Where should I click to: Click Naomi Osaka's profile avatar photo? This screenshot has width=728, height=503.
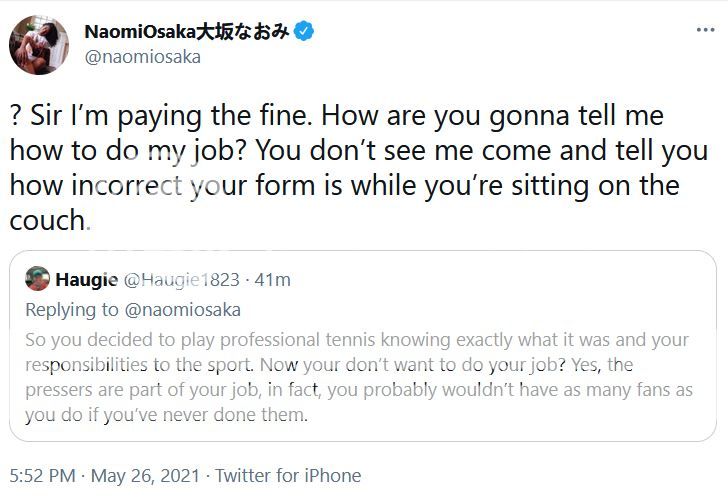tap(39, 45)
